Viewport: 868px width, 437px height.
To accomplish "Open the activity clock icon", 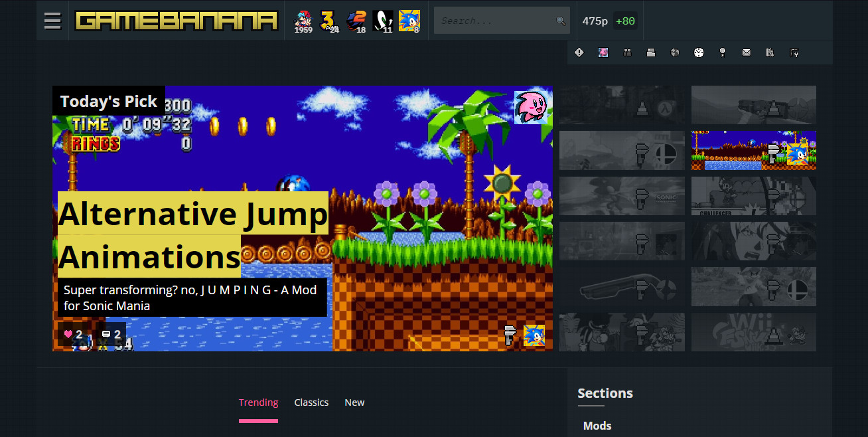I will [x=698, y=52].
